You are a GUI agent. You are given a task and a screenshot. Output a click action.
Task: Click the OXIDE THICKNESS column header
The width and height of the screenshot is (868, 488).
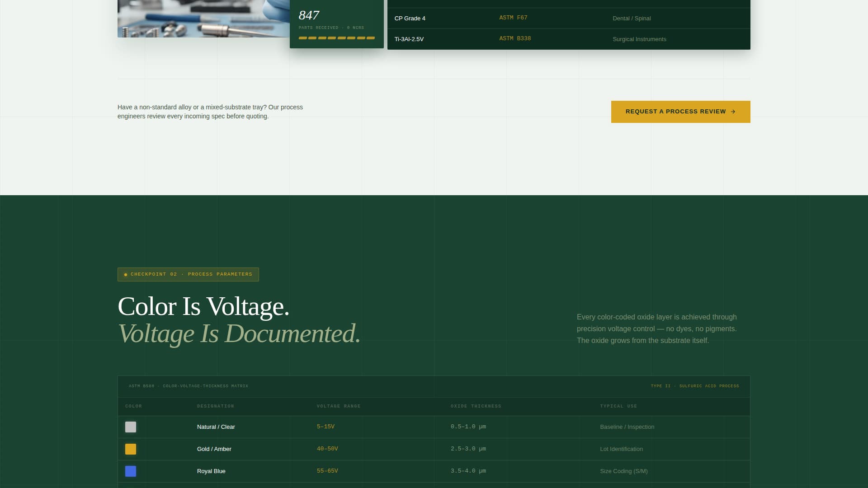476,406
